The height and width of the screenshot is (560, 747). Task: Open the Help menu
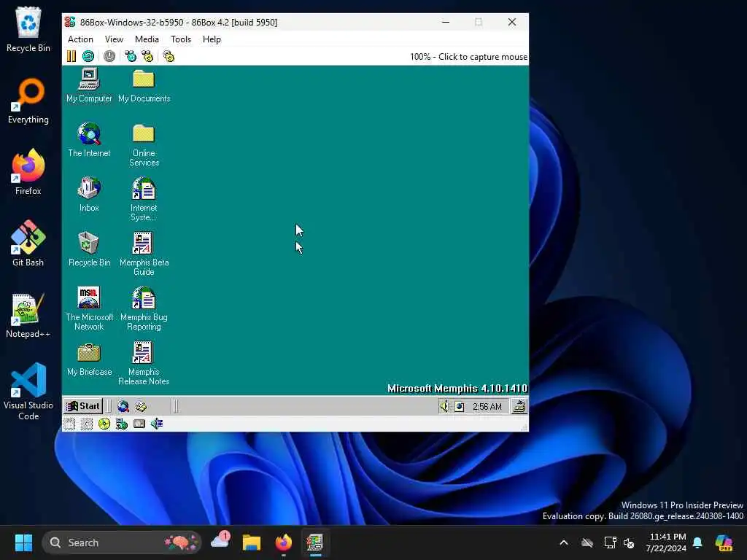pyautogui.click(x=212, y=39)
